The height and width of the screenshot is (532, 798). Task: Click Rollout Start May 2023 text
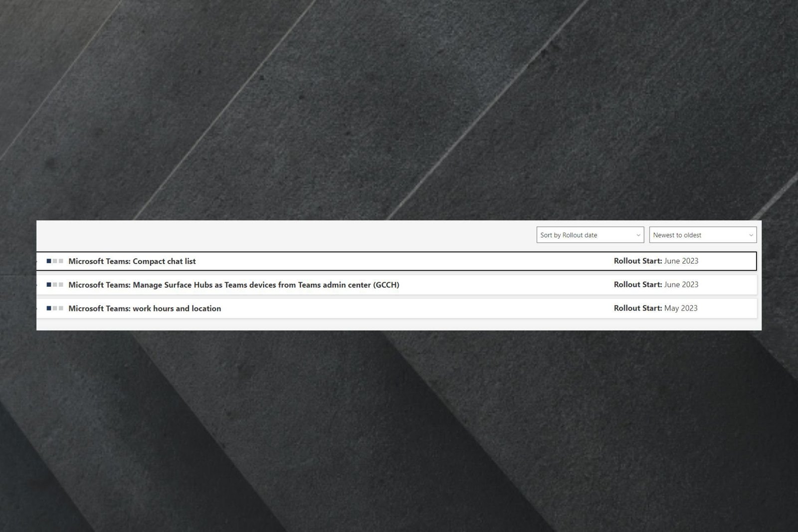click(x=655, y=308)
